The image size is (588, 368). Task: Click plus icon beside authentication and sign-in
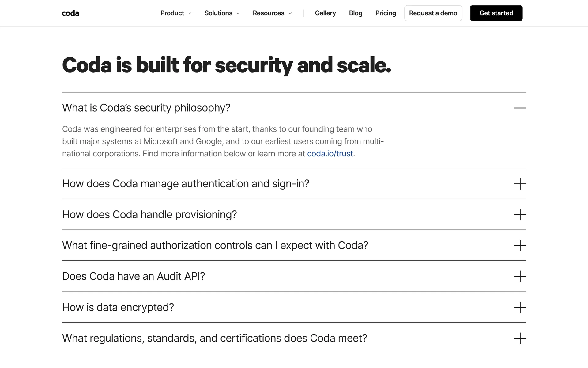(520, 184)
